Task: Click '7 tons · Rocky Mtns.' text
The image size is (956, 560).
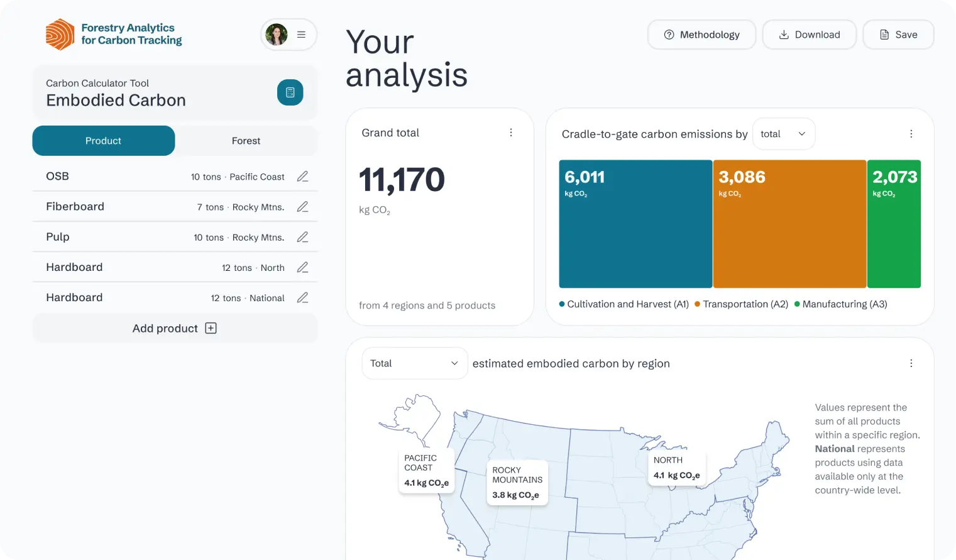Action: [241, 207]
